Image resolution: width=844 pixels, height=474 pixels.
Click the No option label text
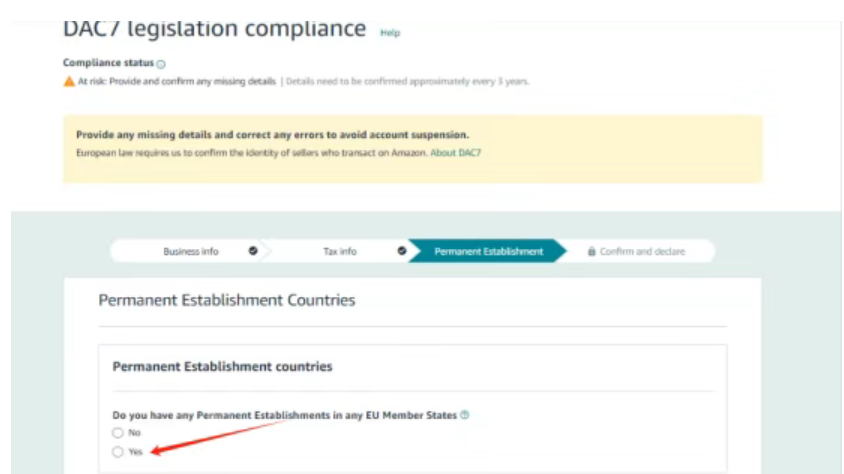[135, 433]
